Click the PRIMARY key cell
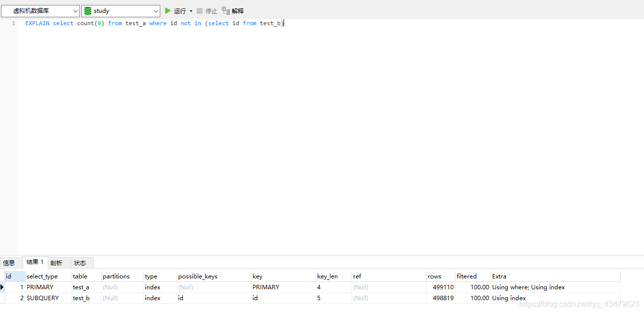 (x=283, y=287)
